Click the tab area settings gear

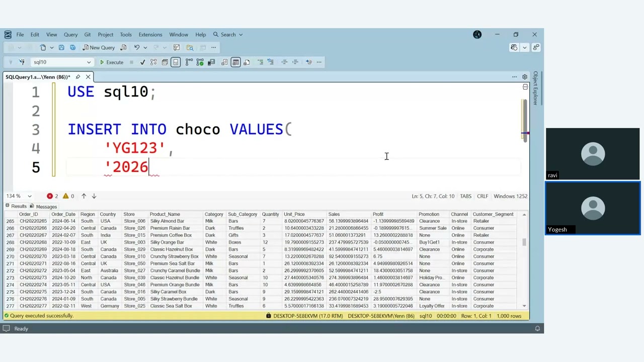tap(525, 77)
